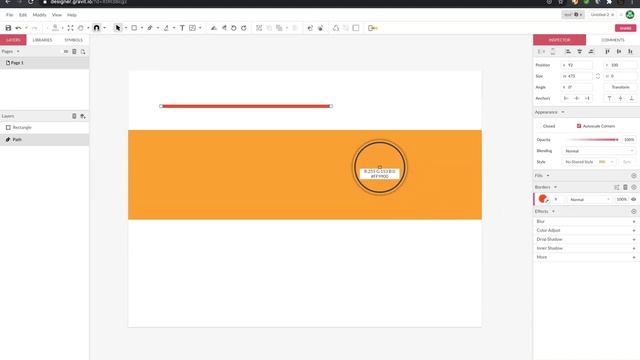
Task: Toggle visibility of all Effects
Action: pos(633,212)
